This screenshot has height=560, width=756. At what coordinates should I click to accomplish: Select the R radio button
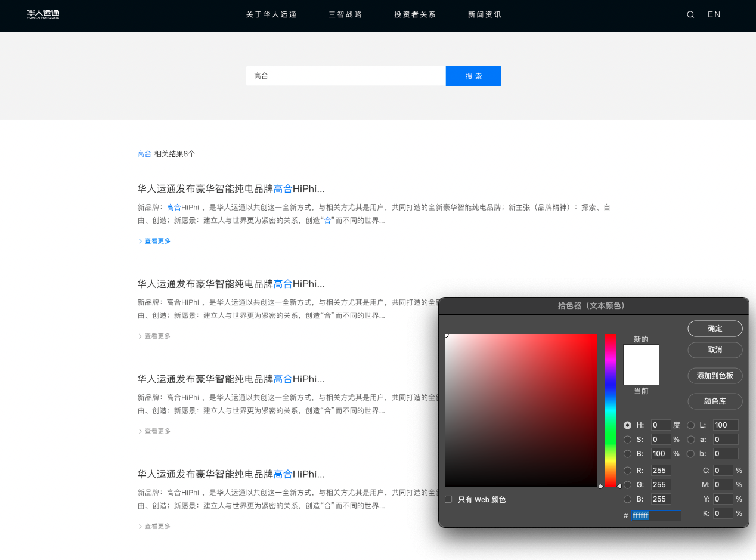point(627,471)
